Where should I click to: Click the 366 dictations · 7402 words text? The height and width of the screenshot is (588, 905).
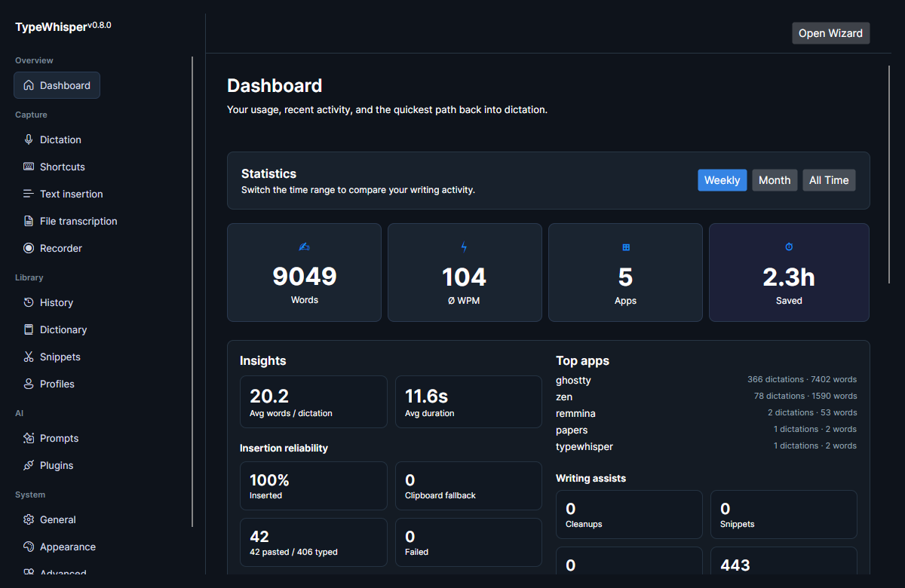[x=802, y=379]
